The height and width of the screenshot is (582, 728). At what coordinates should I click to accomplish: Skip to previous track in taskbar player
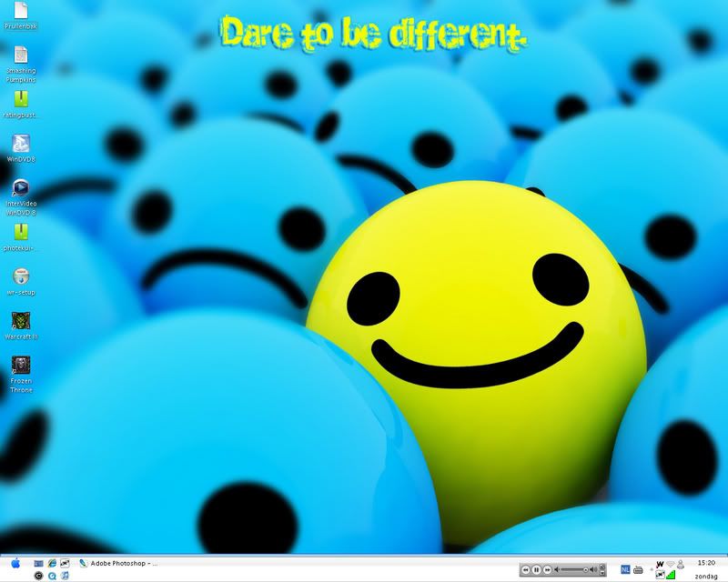526,570
